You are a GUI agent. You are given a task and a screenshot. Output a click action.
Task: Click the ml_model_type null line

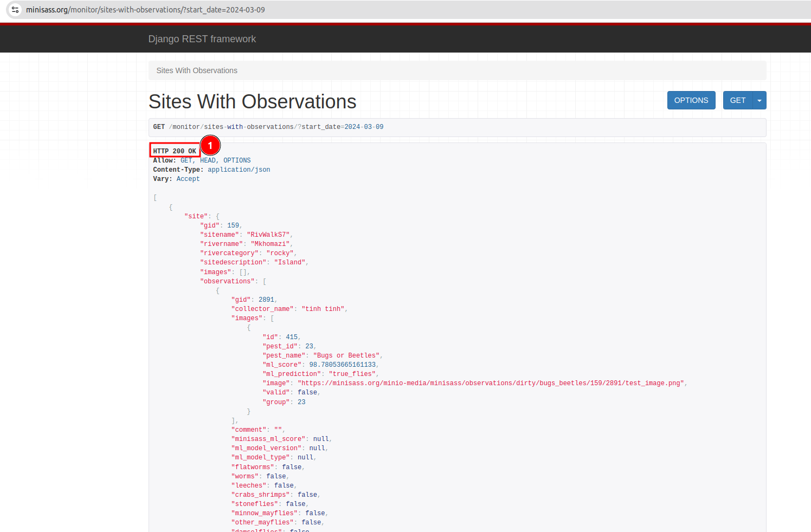click(x=274, y=457)
